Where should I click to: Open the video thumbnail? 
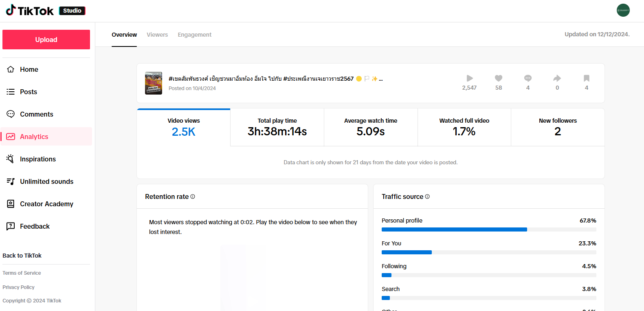[154, 83]
